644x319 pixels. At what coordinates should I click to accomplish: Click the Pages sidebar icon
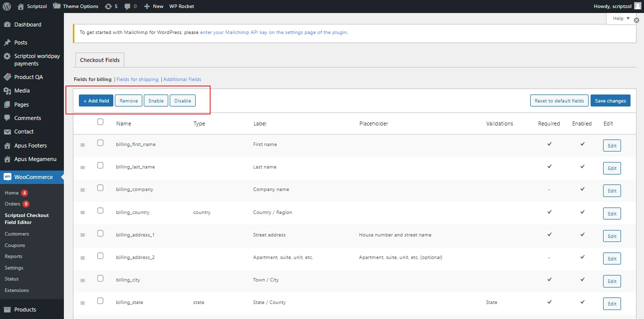[7, 104]
